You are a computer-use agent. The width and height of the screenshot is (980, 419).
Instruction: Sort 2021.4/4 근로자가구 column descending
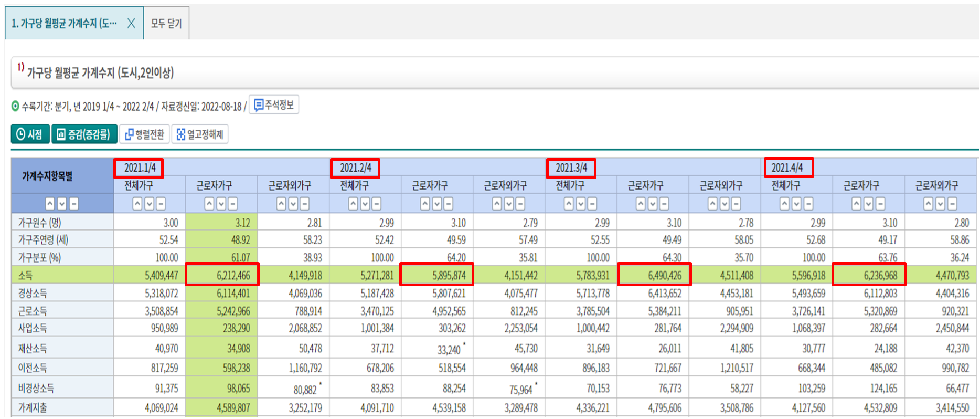click(x=868, y=204)
